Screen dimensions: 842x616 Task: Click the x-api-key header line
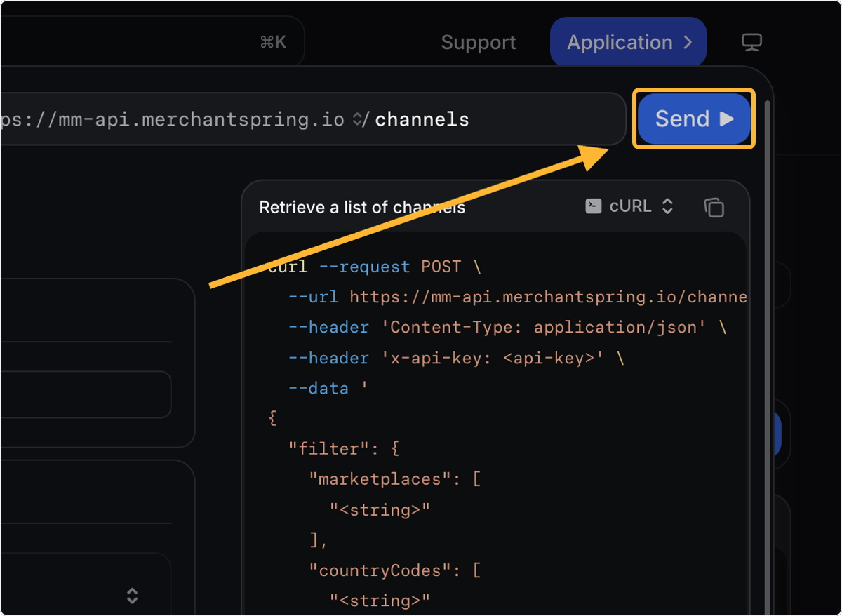[456, 358]
